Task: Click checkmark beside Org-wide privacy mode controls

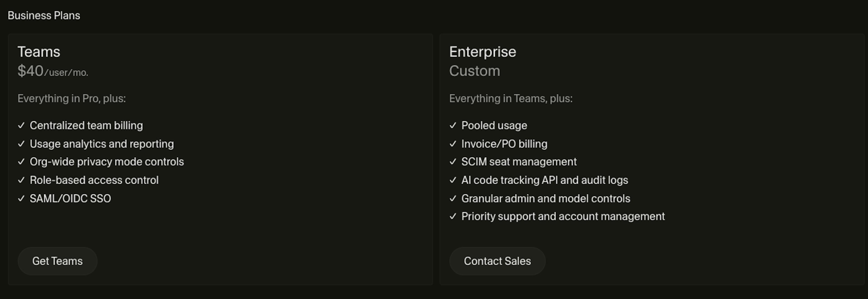Action: [x=21, y=162]
